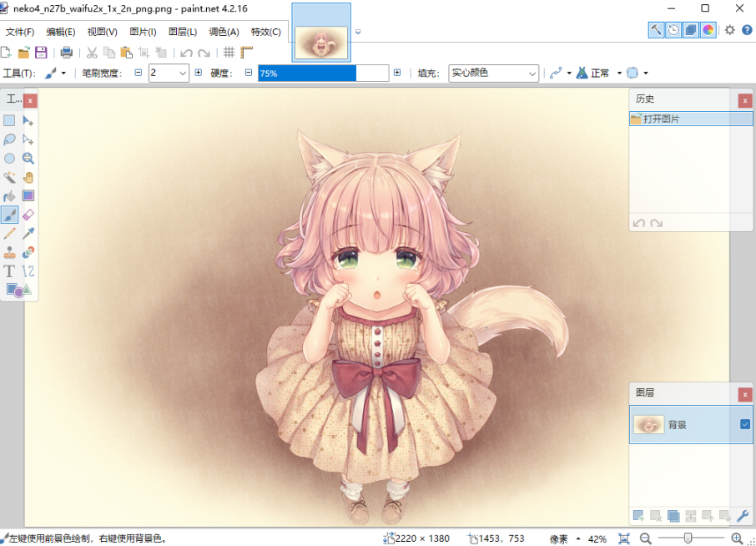756x546 pixels.
Task: Click the hardness 75% slider bar
Action: point(324,73)
